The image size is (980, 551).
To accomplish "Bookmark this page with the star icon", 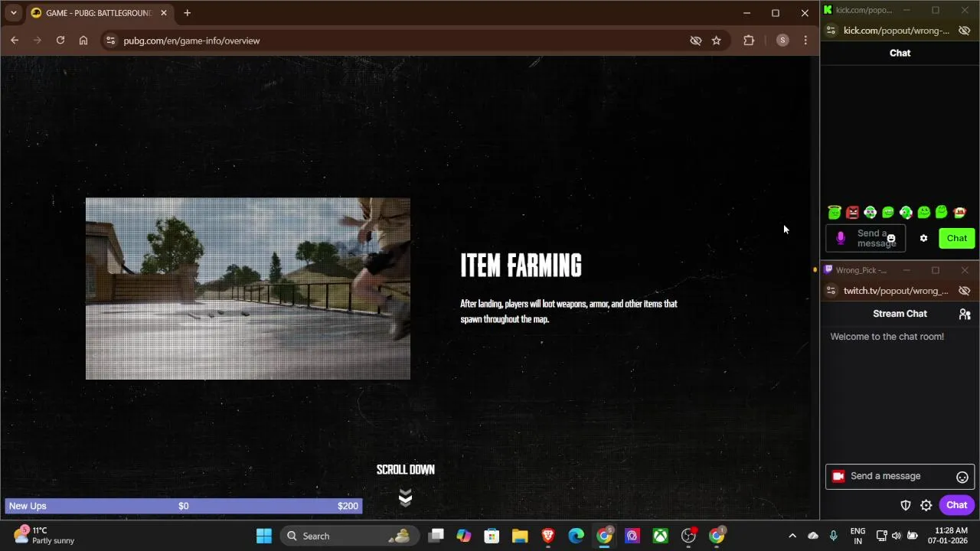I will point(716,41).
